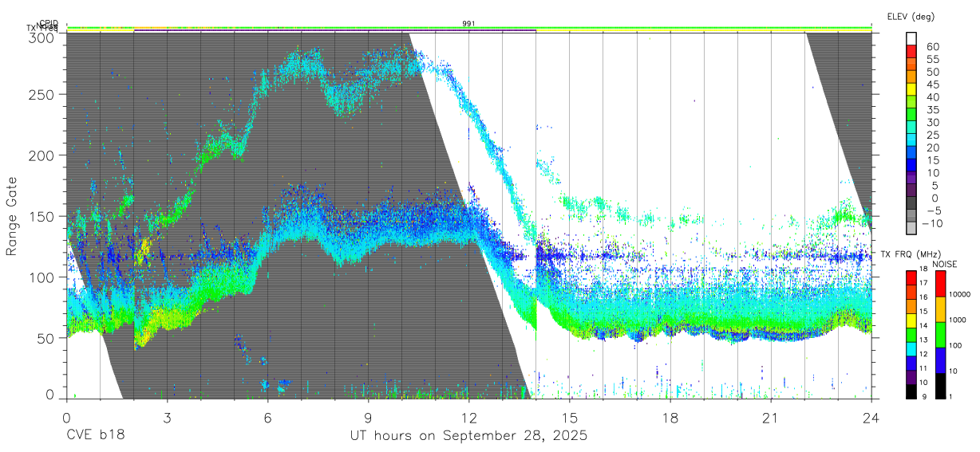Click the '250' range gate tick label
Screen dimensions: 980x452
tap(41, 94)
